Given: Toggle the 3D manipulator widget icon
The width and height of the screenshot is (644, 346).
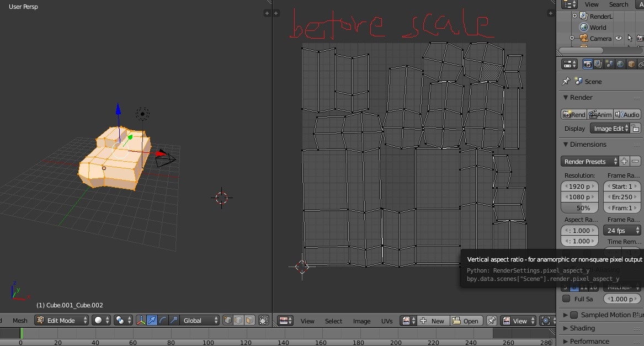Looking at the screenshot, I should [141, 320].
